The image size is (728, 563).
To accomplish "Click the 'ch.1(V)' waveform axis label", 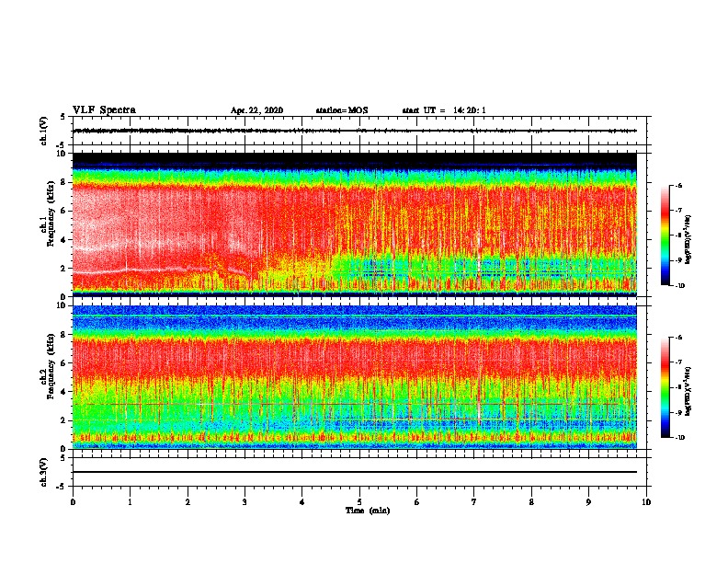I will tap(44, 131).
